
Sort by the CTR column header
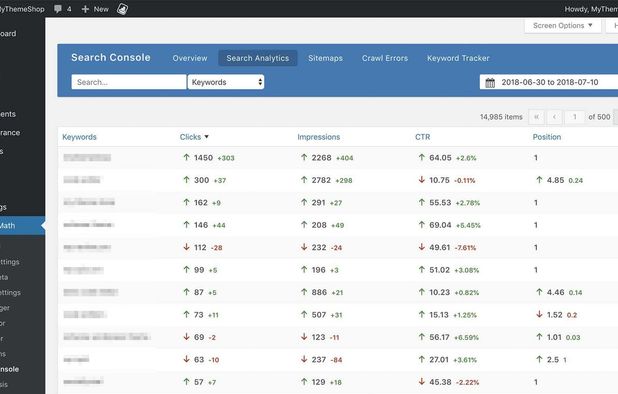point(423,137)
